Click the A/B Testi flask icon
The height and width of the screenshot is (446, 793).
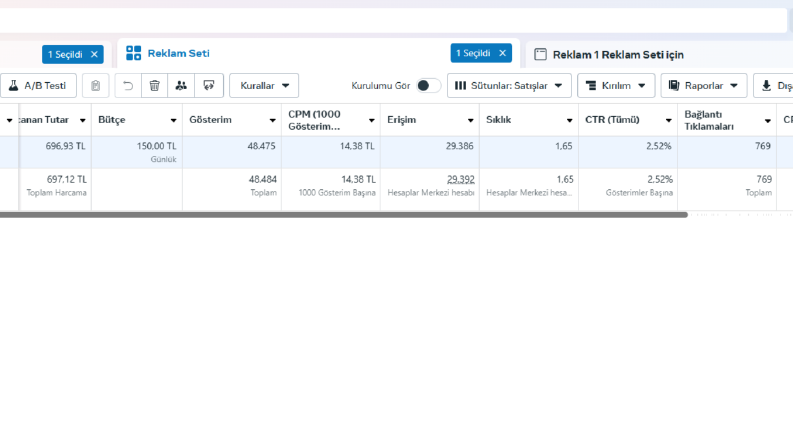click(x=14, y=85)
